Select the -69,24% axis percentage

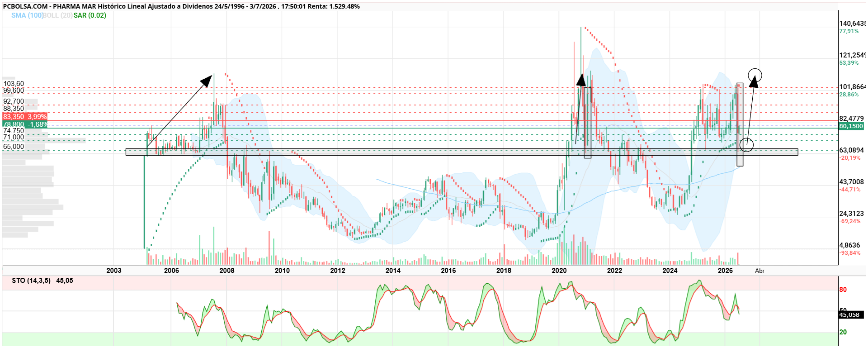[x=850, y=221]
